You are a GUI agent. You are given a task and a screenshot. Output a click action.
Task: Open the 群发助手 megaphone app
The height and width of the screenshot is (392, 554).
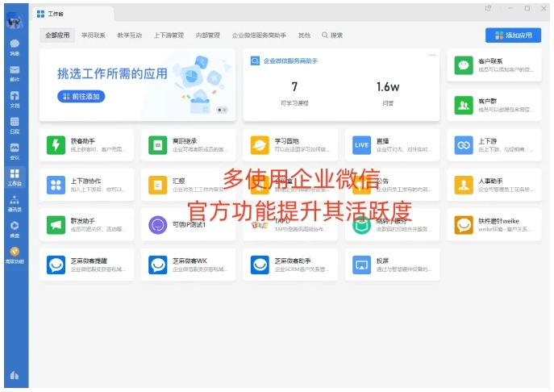coord(86,225)
